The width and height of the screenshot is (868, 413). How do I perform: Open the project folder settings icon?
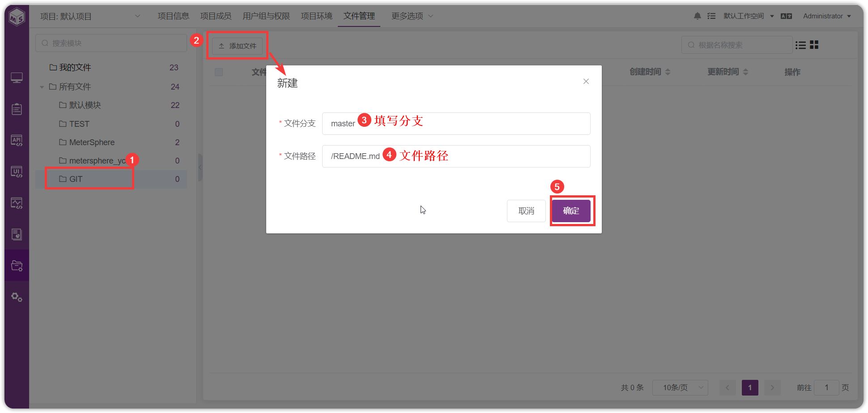tap(17, 266)
